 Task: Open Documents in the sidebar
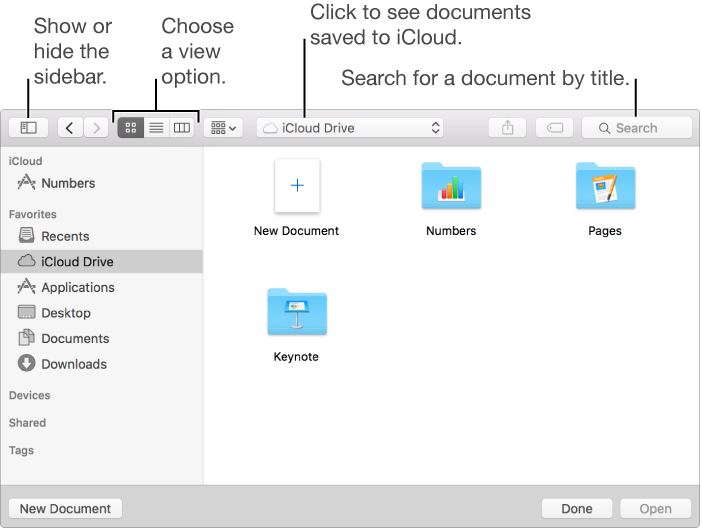[102, 338]
